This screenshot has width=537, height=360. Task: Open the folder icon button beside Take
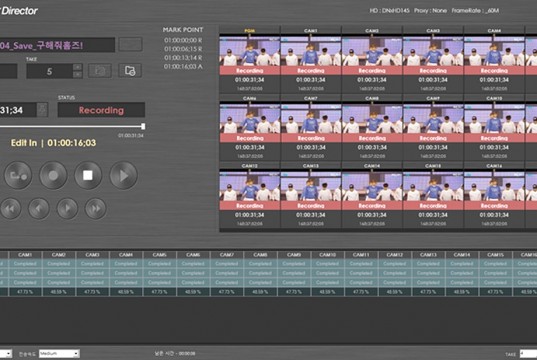click(130, 71)
